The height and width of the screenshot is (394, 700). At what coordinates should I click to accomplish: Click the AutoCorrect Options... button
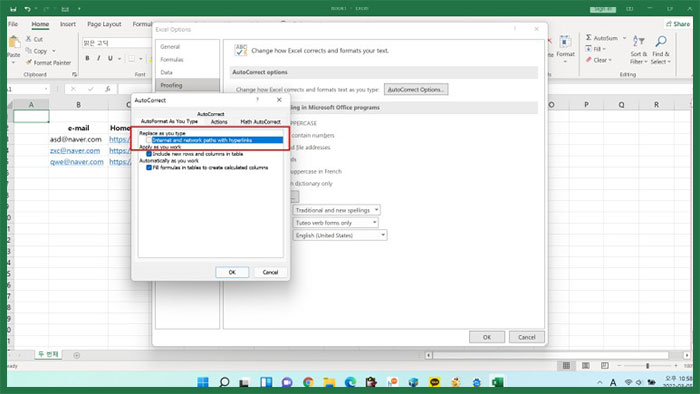tap(416, 89)
